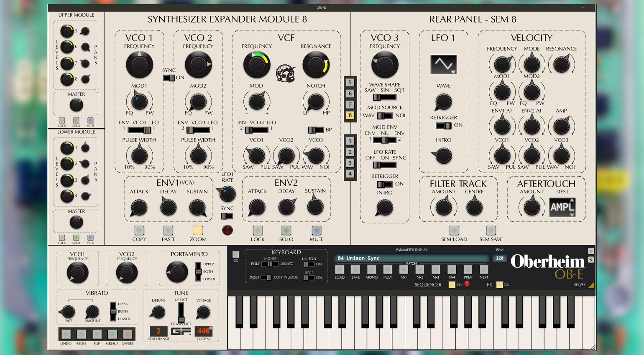Select highlighted SEM module 8 tab
This screenshot has width=644, height=355.
click(350, 115)
